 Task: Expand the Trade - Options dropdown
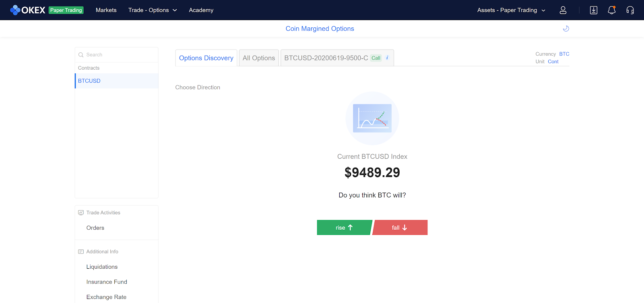(153, 10)
